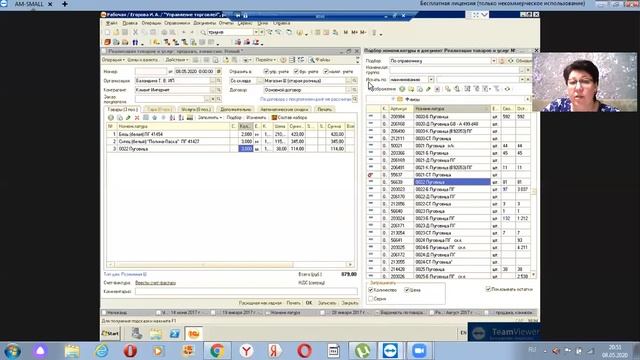Click the M- memory button in toolbar
This screenshot has height=360, width=640.
tap(363, 32)
